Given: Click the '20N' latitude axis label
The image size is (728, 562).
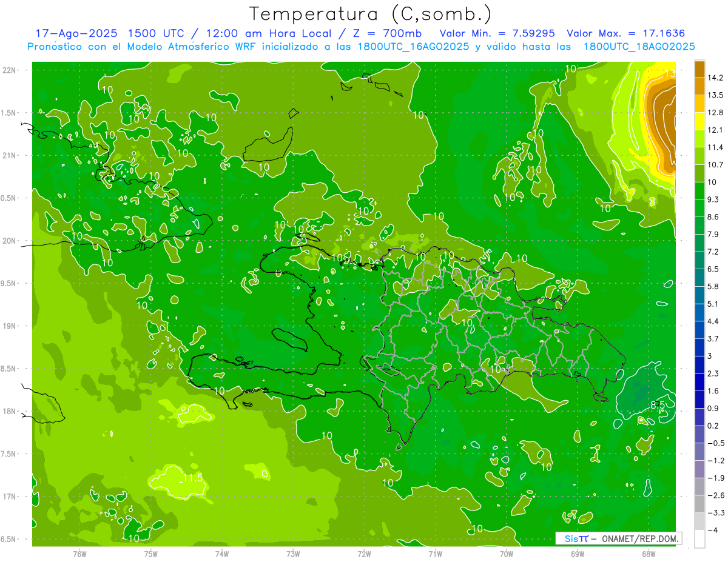Looking at the screenshot, I should [x=9, y=241].
